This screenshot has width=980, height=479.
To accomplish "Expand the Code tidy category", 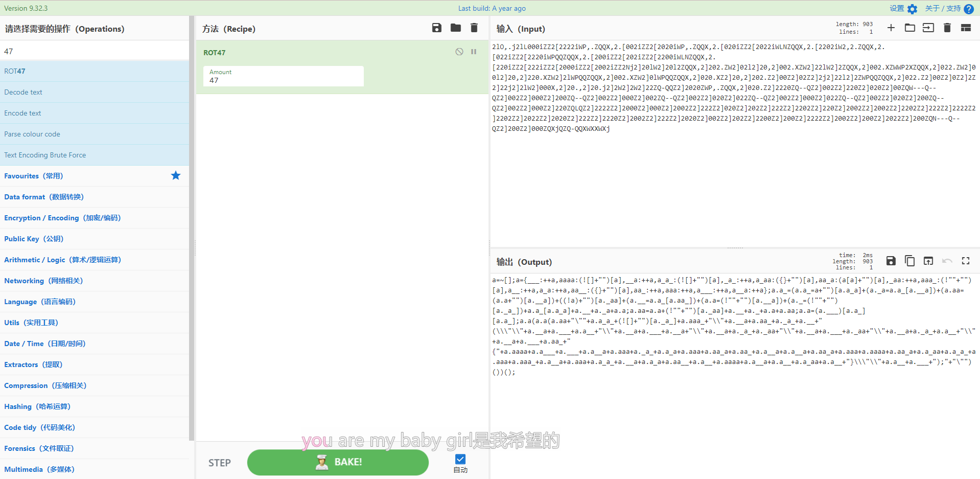I will click(95, 427).
